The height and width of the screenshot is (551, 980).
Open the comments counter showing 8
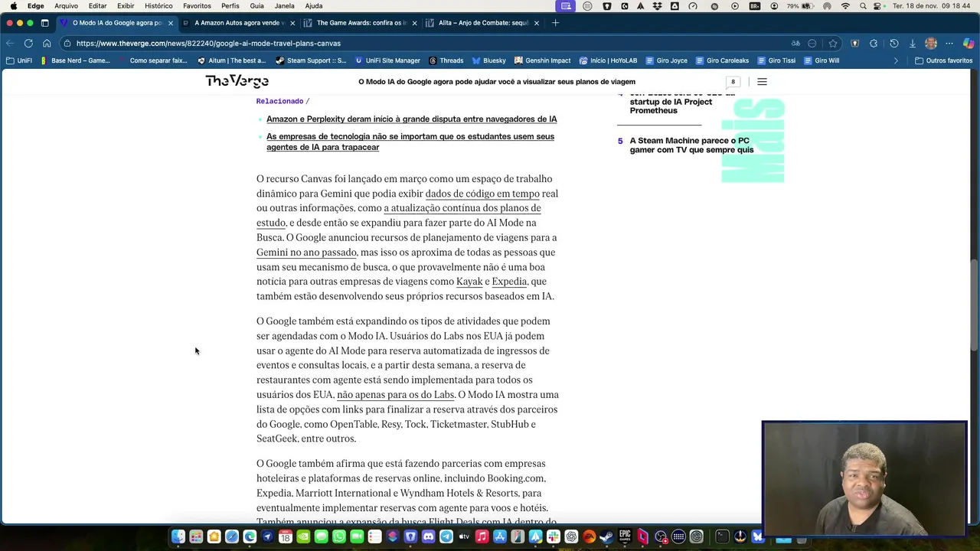[x=733, y=82]
